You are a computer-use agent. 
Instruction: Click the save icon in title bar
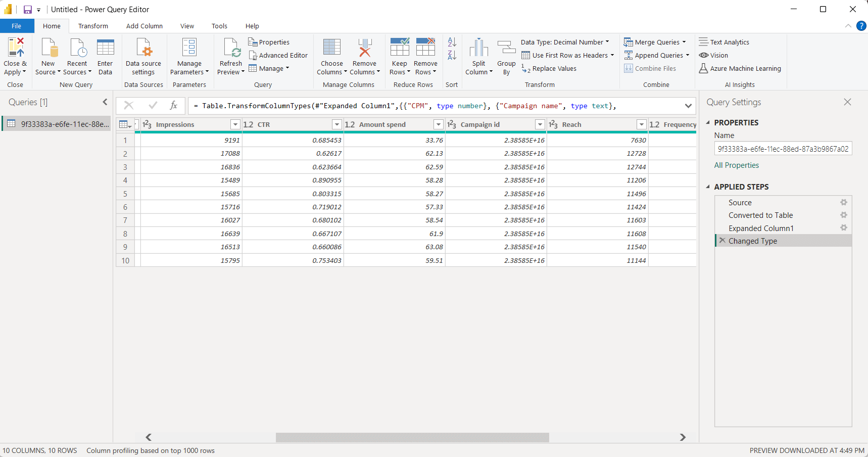pos(28,10)
